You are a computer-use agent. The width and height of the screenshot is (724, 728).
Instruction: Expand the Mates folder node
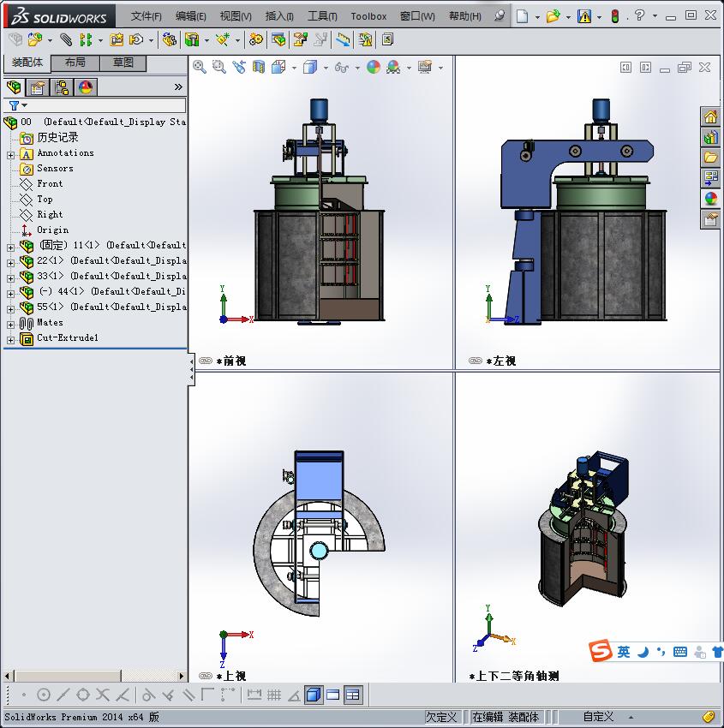[x=10, y=323]
